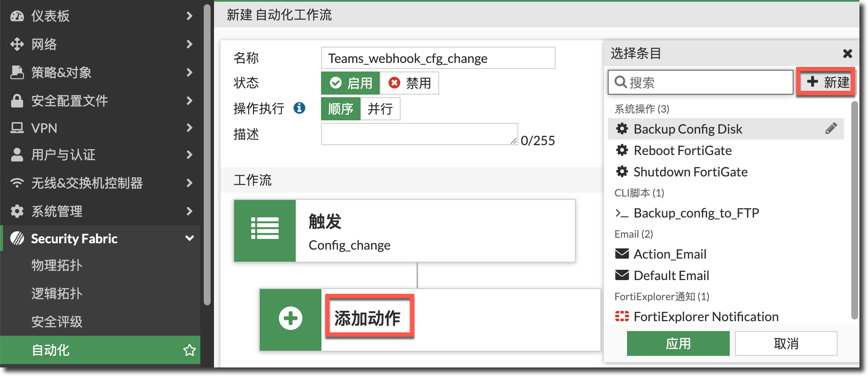Screen dimensions: 868x376
Task: Select the Action_Email item
Action: 669,254
